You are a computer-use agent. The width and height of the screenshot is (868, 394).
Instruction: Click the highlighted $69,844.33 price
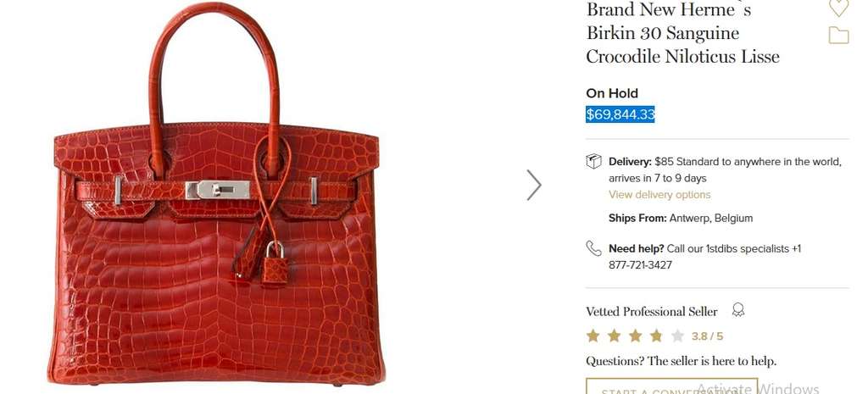point(620,114)
